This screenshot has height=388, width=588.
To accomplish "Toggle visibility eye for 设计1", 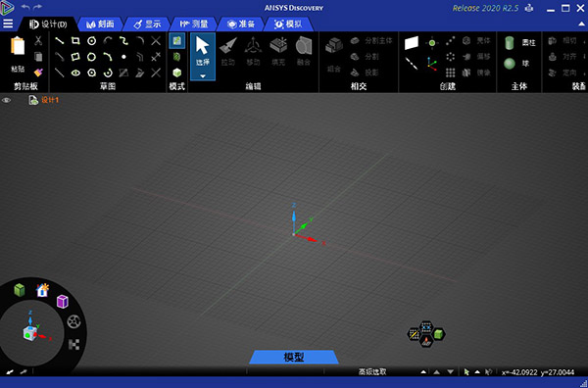I will (7, 100).
